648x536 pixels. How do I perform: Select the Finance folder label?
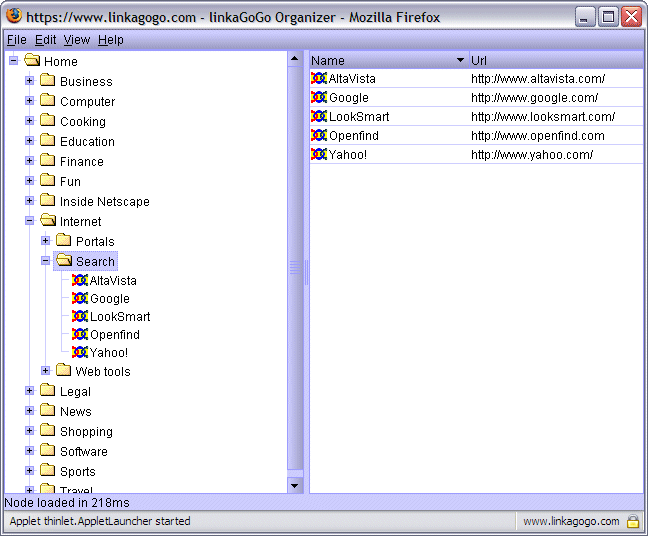point(82,161)
